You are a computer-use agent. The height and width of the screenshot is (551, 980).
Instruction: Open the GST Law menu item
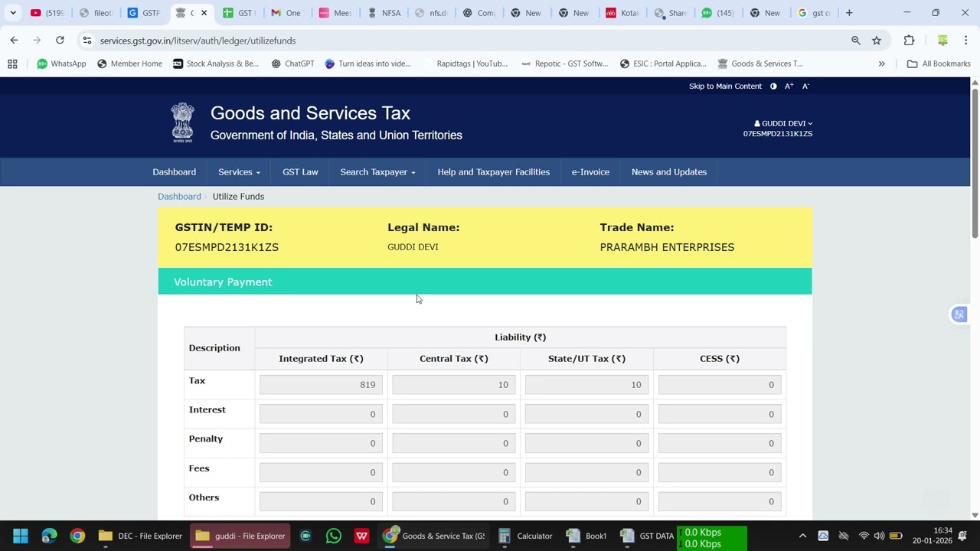(x=300, y=172)
